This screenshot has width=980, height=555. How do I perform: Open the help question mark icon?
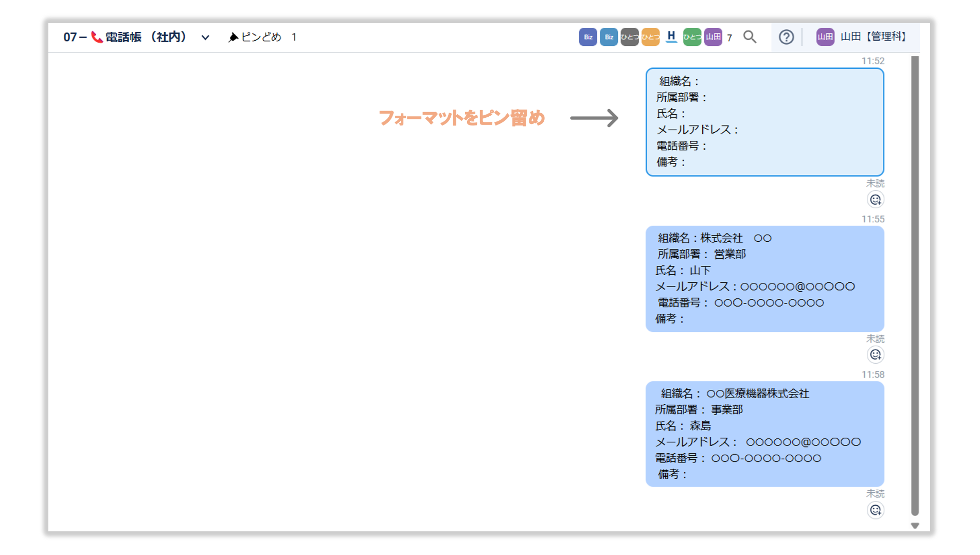pos(786,37)
